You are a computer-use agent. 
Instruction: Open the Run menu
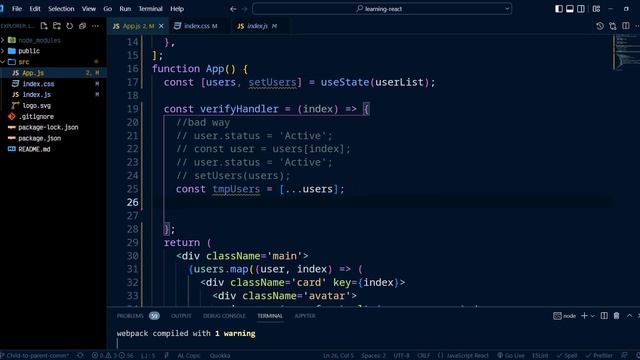(125, 9)
